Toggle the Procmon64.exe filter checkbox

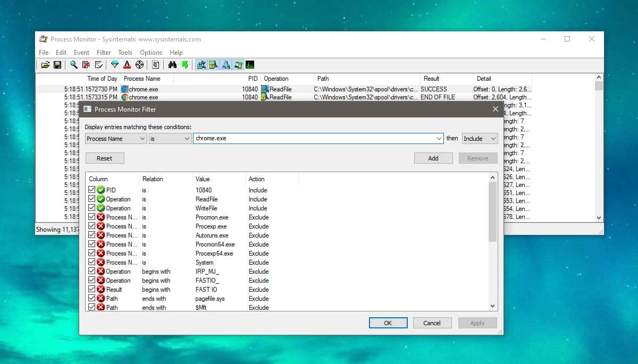coord(92,244)
